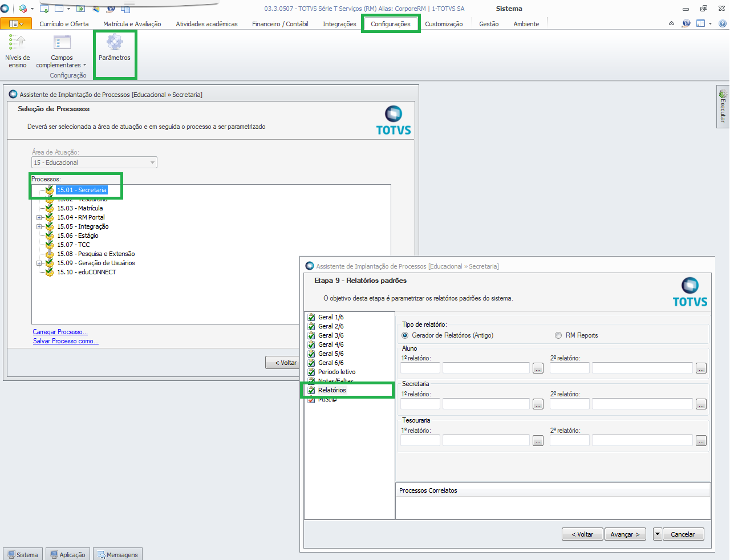730x560 pixels.
Task: Click the check icon of 15.10 - eduCONNECT
Action: point(50,272)
